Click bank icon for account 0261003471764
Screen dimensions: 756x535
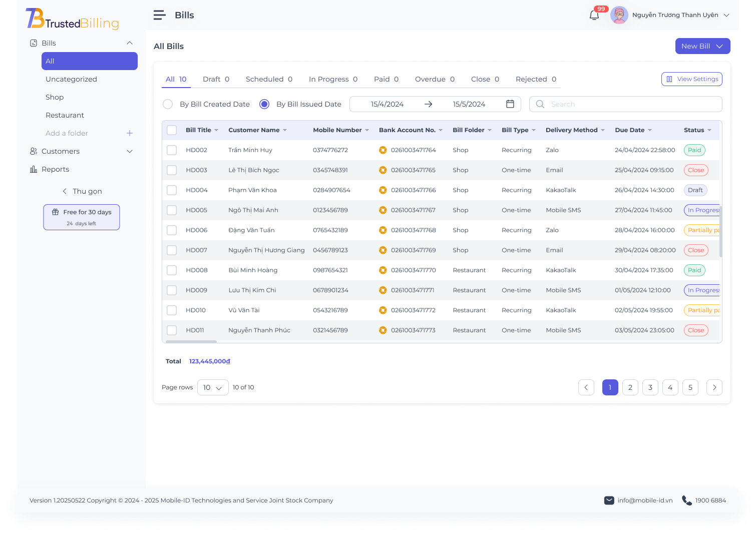pyautogui.click(x=383, y=150)
